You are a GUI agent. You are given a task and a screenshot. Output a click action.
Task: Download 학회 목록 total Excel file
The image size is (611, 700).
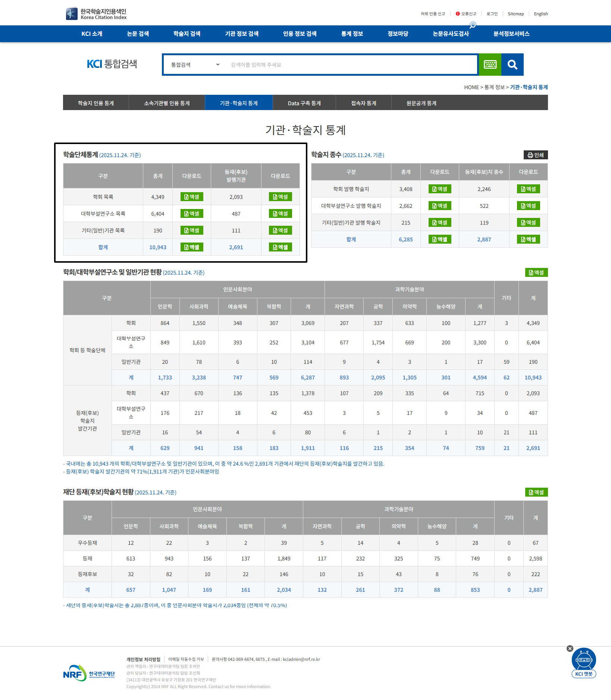[x=192, y=197]
